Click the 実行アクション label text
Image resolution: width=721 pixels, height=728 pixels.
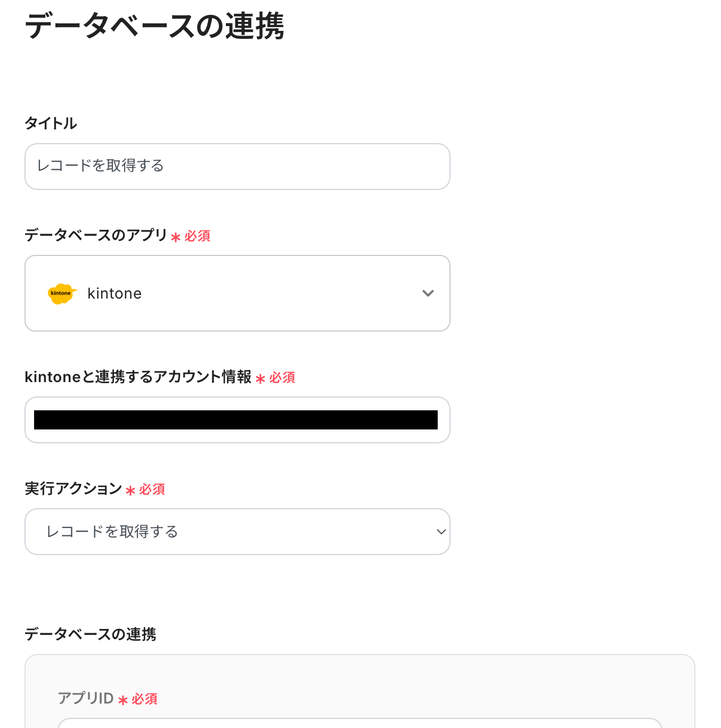pos(73,489)
